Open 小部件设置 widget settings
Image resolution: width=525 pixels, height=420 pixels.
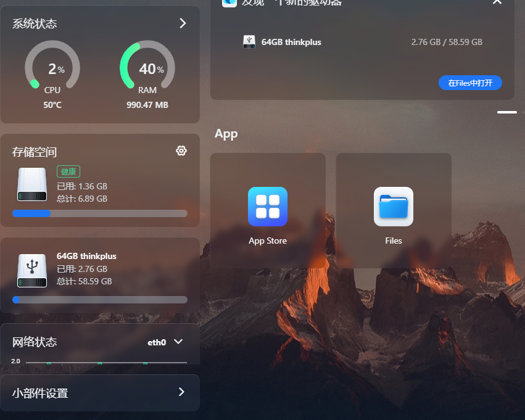(x=100, y=393)
